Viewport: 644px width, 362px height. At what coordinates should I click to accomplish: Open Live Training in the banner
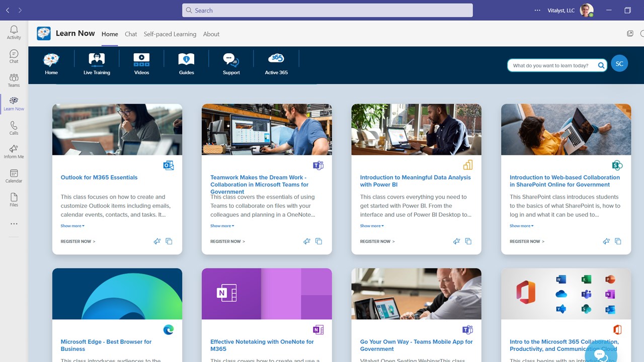[97, 65]
